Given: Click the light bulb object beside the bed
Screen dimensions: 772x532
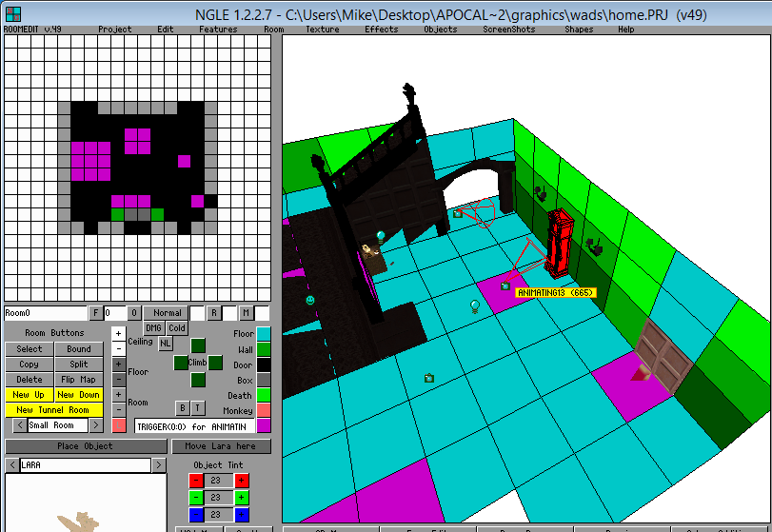Looking at the screenshot, I should click(x=380, y=237).
